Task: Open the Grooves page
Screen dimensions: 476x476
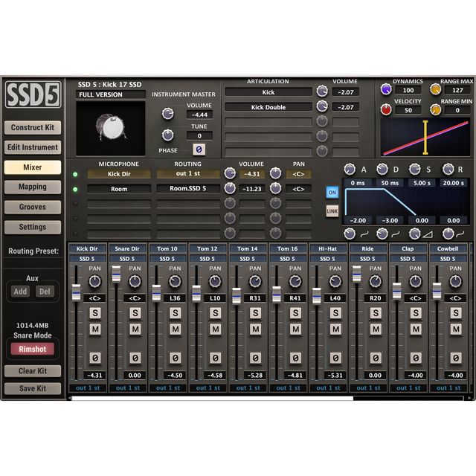Action: point(33,207)
